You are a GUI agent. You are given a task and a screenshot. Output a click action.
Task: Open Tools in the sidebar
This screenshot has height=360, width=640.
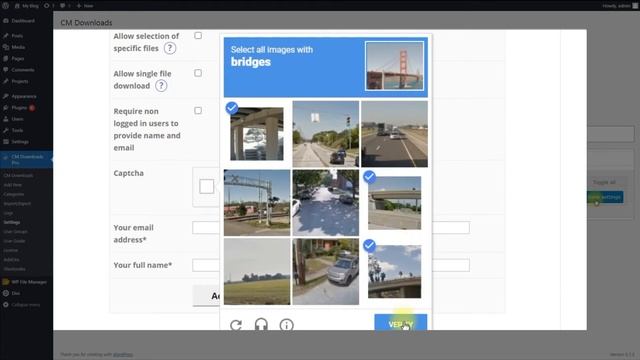click(17, 131)
